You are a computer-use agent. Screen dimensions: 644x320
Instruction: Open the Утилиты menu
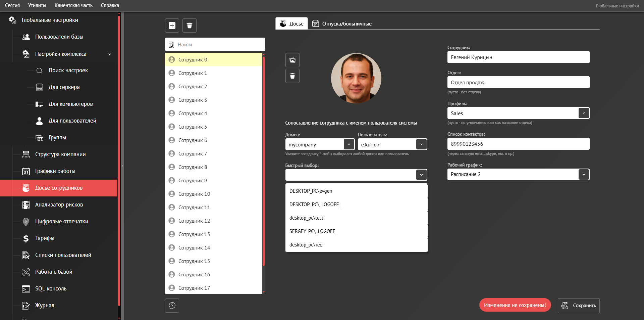(x=37, y=5)
